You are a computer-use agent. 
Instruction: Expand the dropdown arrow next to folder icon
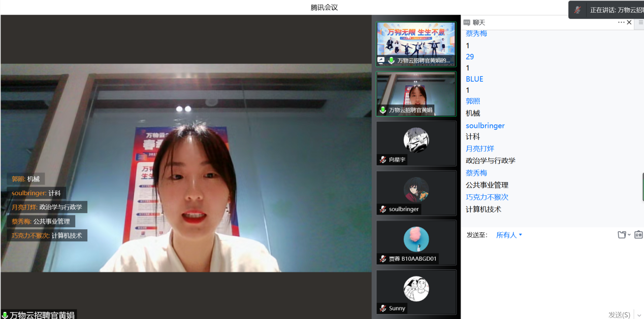point(630,235)
